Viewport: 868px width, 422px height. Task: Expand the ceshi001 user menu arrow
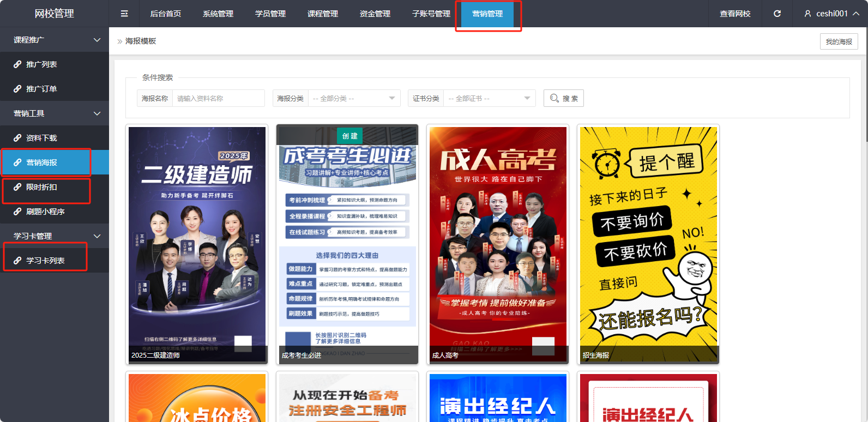pyautogui.click(x=856, y=14)
